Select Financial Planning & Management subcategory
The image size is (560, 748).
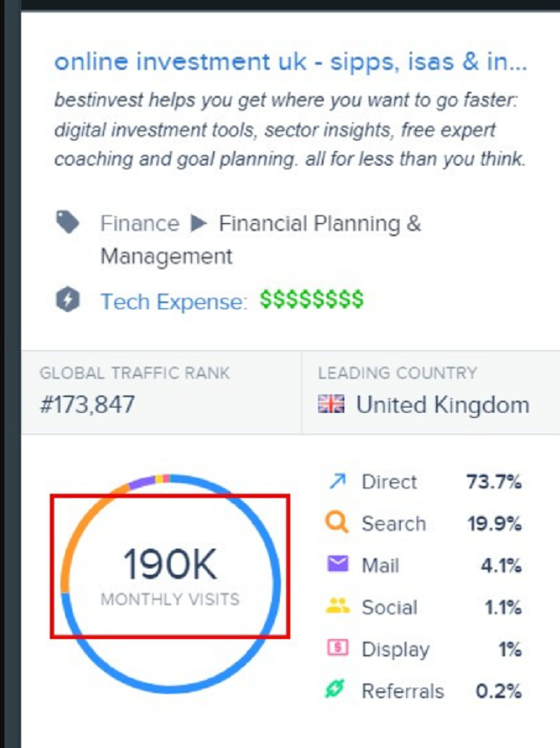point(261,240)
